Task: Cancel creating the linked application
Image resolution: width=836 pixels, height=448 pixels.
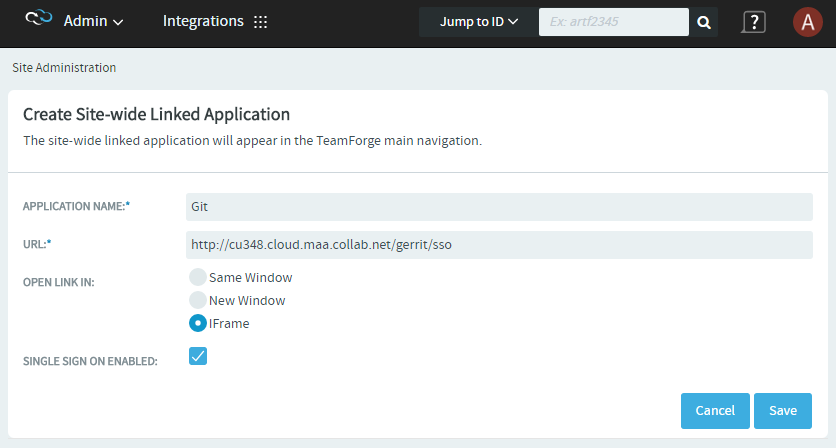Action: (715, 411)
